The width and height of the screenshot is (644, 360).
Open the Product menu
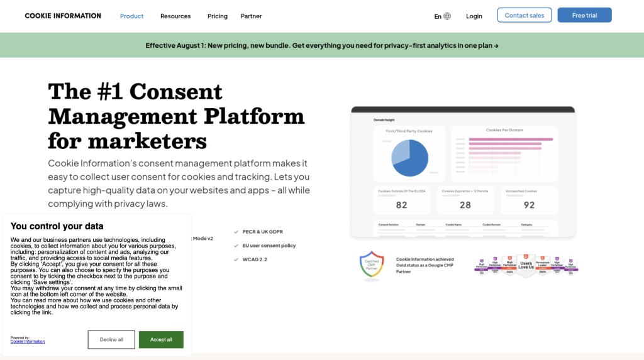click(x=131, y=16)
